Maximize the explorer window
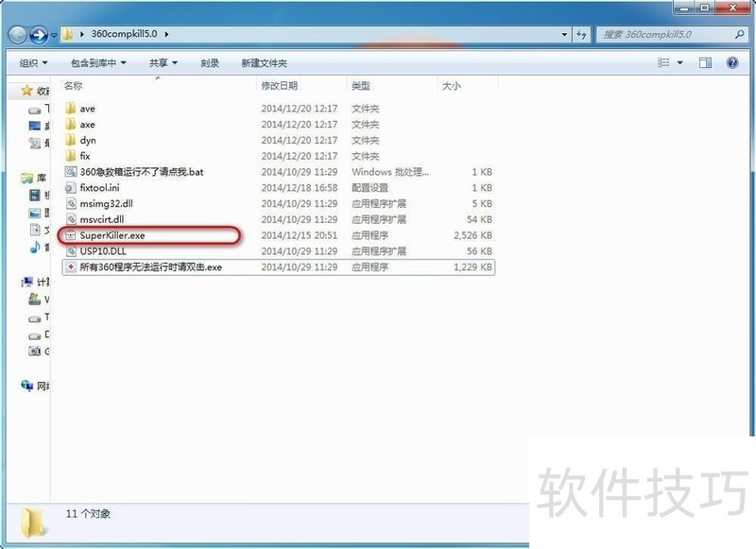 [x=704, y=8]
